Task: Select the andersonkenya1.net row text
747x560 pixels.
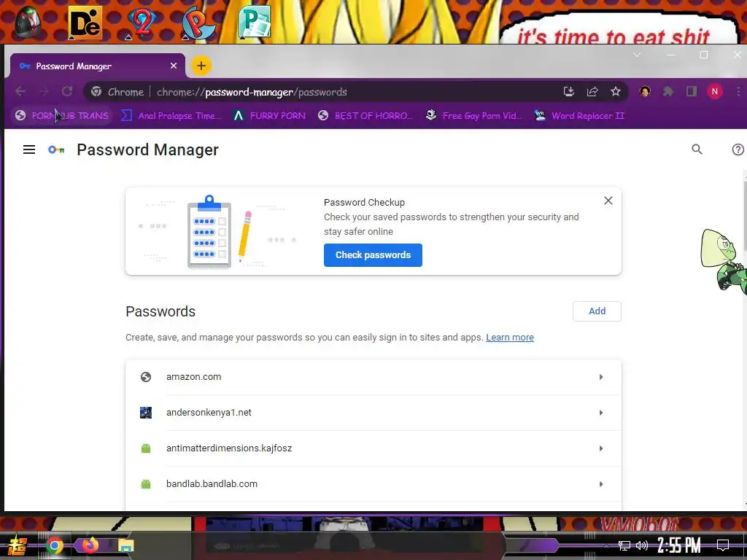Action: pos(209,413)
